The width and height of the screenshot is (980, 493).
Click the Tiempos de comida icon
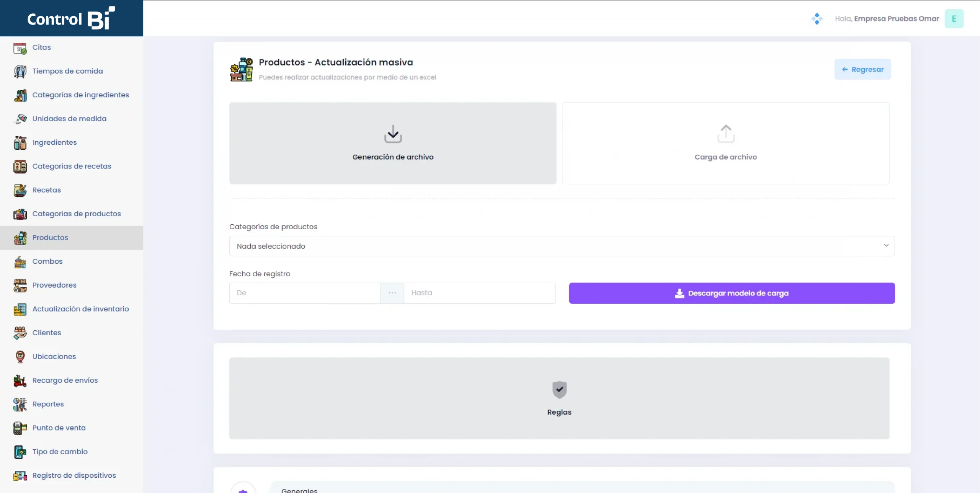[20, 72]
